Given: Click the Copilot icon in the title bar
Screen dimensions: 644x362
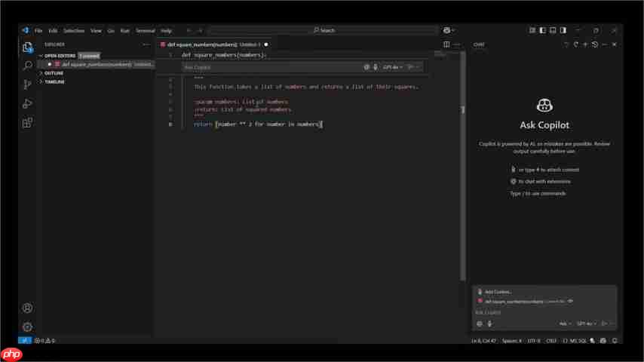Looking at the screenshot, I should [x=446, y=30].
